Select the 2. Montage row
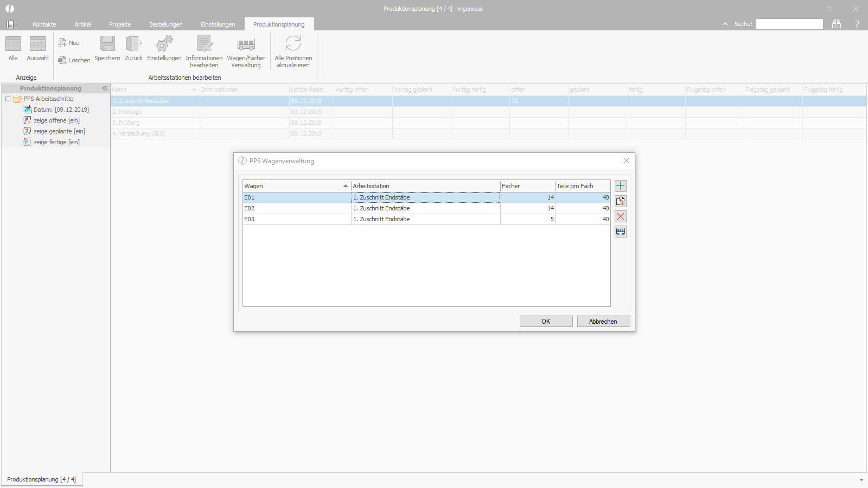Viewport: 868px width, 488px height. tap(488, 112)
